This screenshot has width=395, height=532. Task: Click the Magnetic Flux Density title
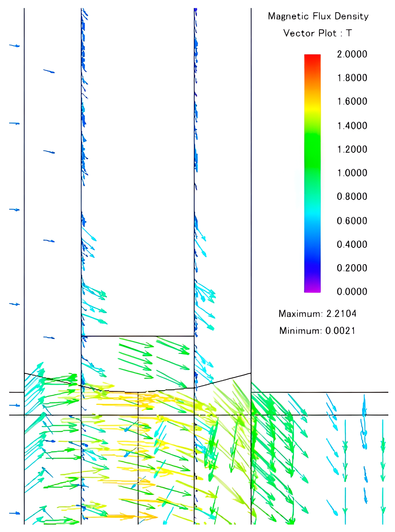318,16
